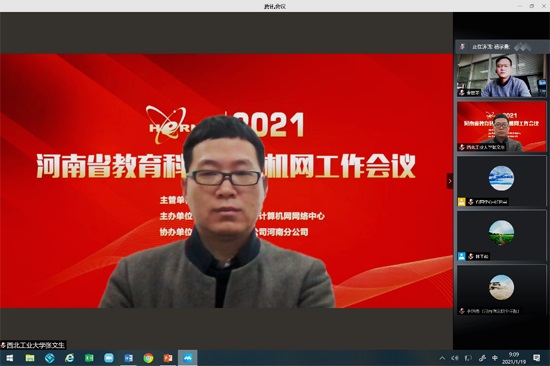The height and width of the screenshot is (366, 550).
Task: Select the top participant's webcam thumbnail
Action: 501,75
